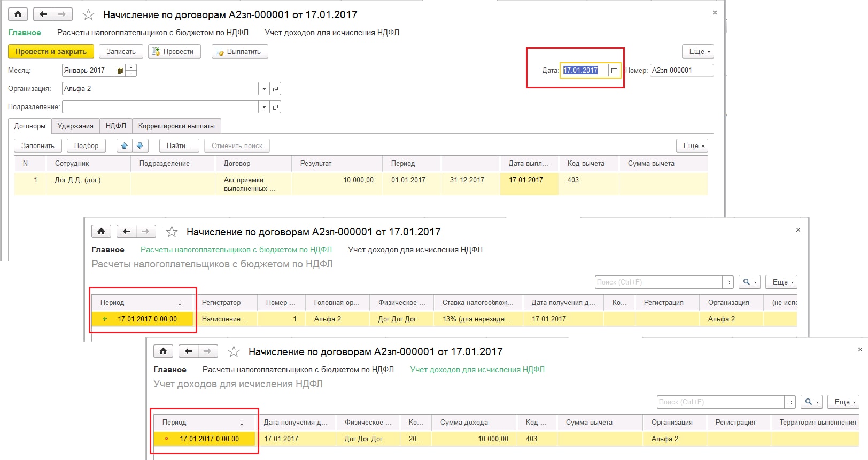Image resolution: width=868 pixels, height=460 pixels.
Task: Click Отменить поиск button
Action: click(x=237, y=145)
